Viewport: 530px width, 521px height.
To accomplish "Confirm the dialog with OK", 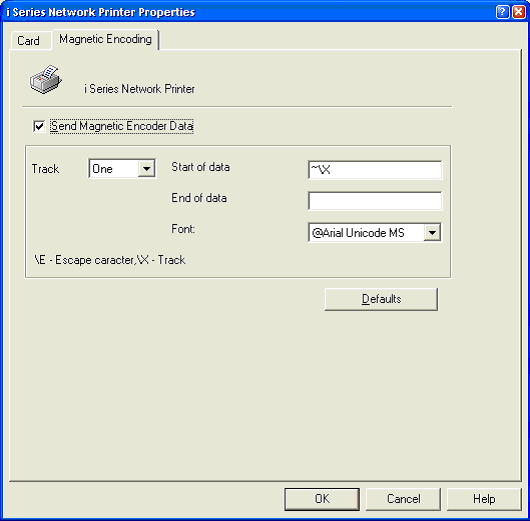I will 322,499.
